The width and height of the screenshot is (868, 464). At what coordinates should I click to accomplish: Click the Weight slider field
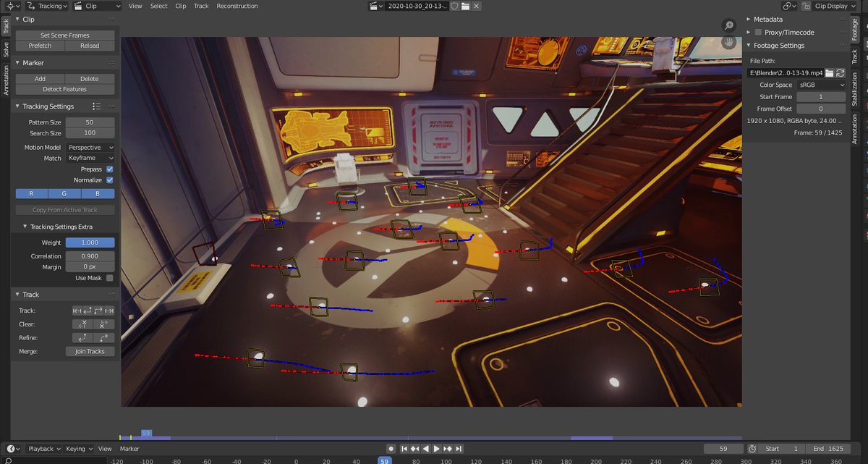pos(90,242)
